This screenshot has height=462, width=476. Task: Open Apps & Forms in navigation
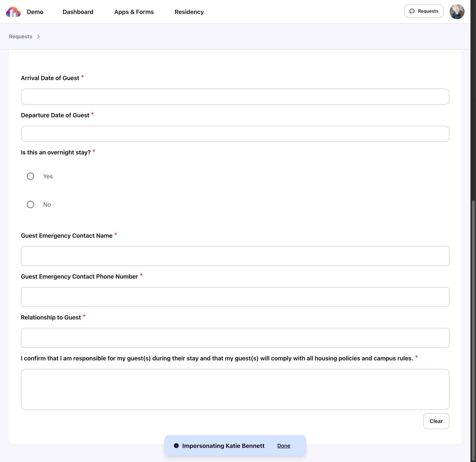point(134,12)
